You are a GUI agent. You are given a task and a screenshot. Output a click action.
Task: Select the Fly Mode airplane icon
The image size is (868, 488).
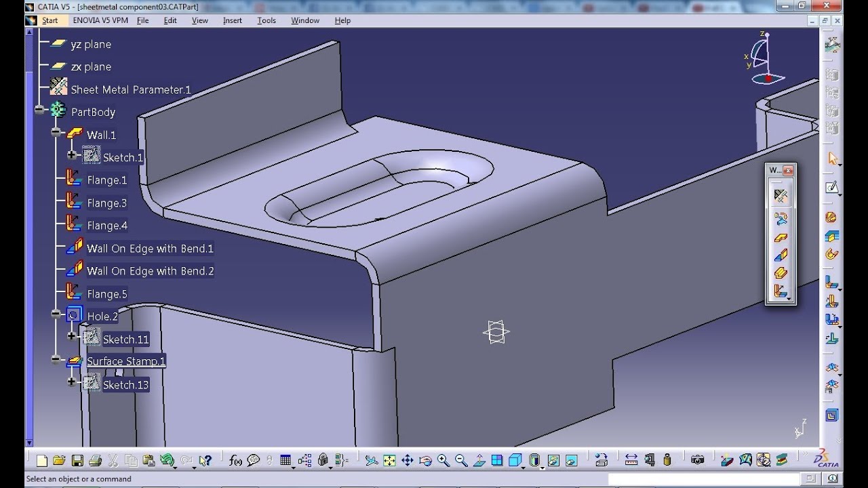click(371, 460)
